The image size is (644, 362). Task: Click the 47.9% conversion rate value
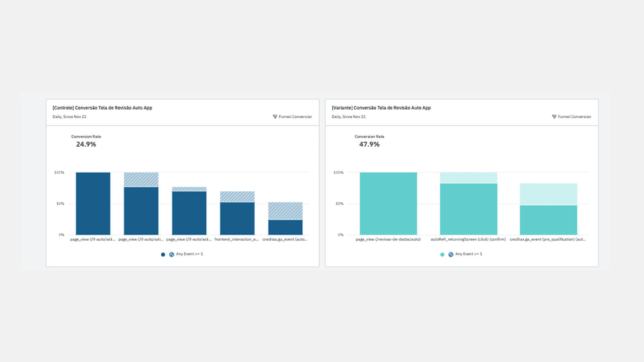pos(369,144)
